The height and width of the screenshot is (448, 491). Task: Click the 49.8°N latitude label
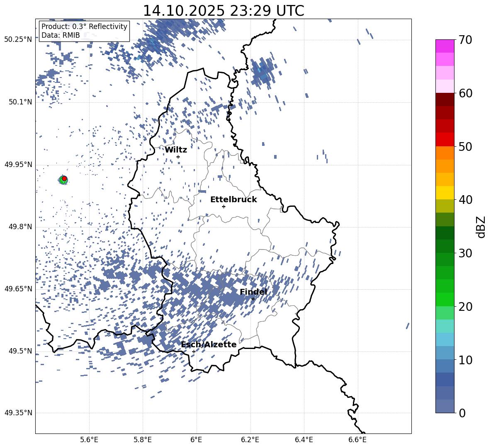click(x=21, y=227)
